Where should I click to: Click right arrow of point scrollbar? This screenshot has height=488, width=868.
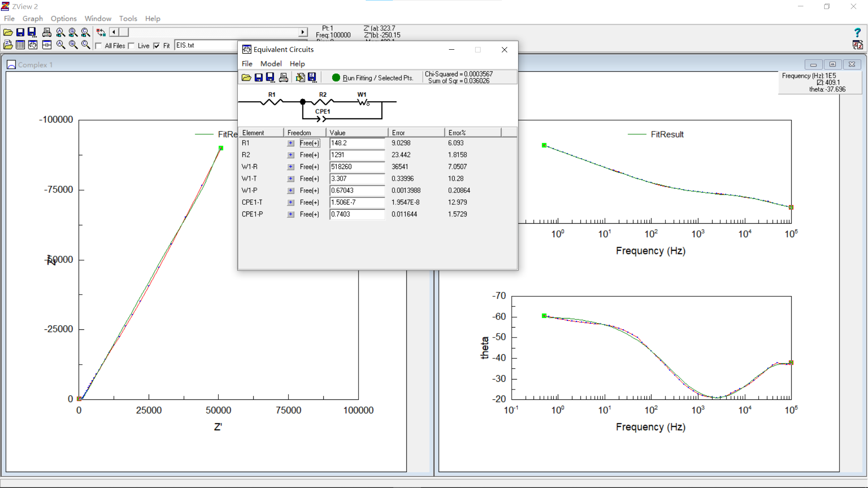coord(303,32)
